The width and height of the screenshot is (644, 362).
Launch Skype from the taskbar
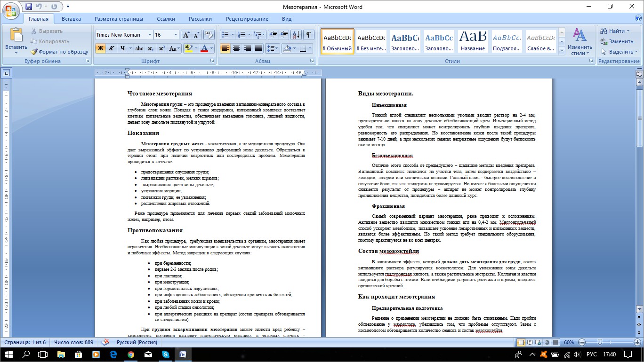pos(166,354)
